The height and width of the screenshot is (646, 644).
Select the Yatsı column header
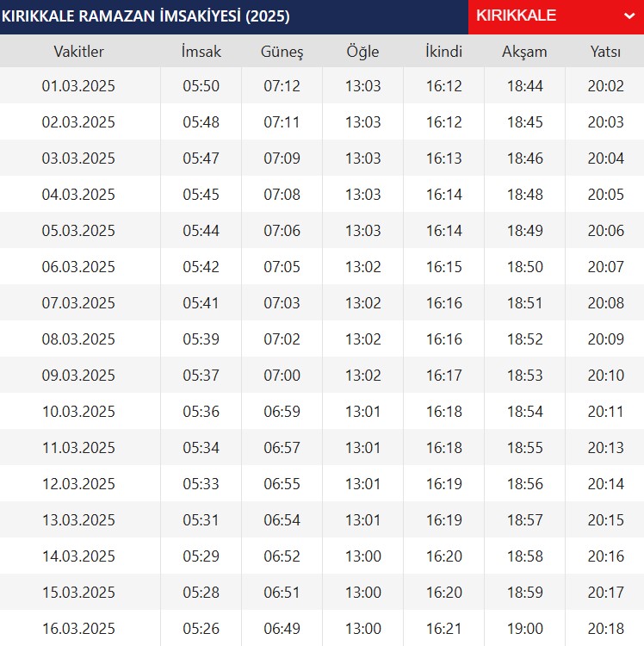coord(605,52)
